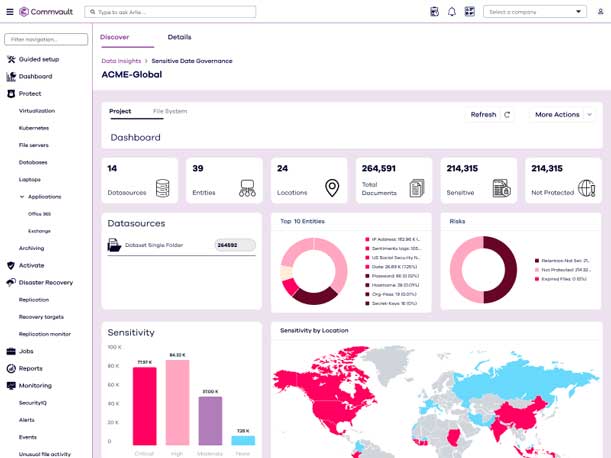Go to Office 365 under Applications
Image resolution: width=611 pixels, height=458 pixels.
coord(40,214)
